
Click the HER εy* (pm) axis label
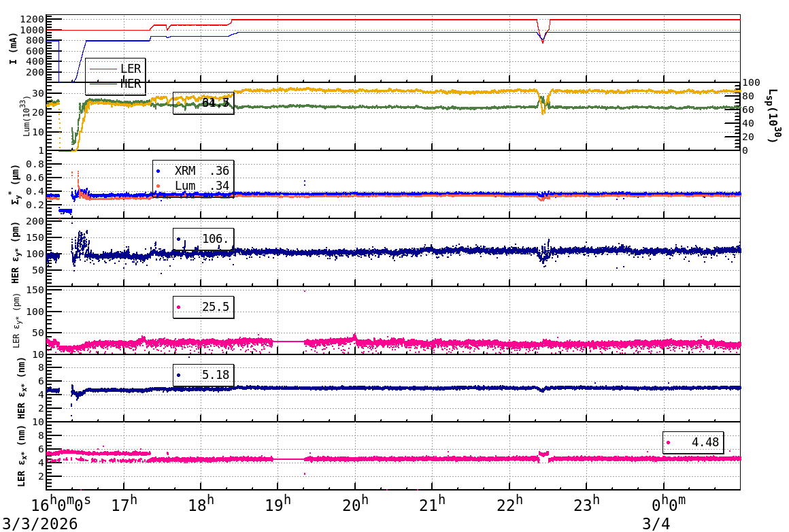(15, 252)
